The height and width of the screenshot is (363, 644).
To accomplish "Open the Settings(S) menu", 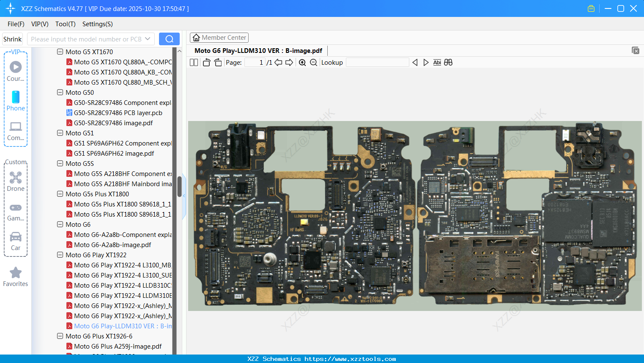I will point(97,24).
